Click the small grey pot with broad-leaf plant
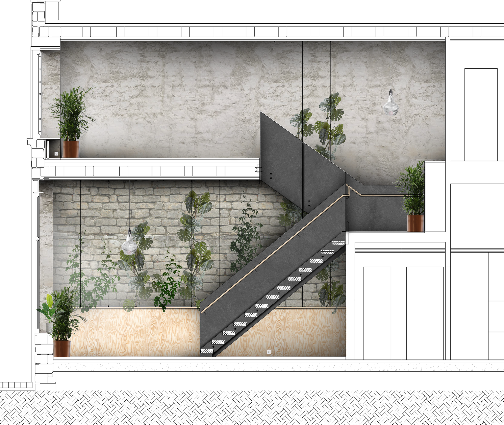504x425 pixels. coord(49,327)
